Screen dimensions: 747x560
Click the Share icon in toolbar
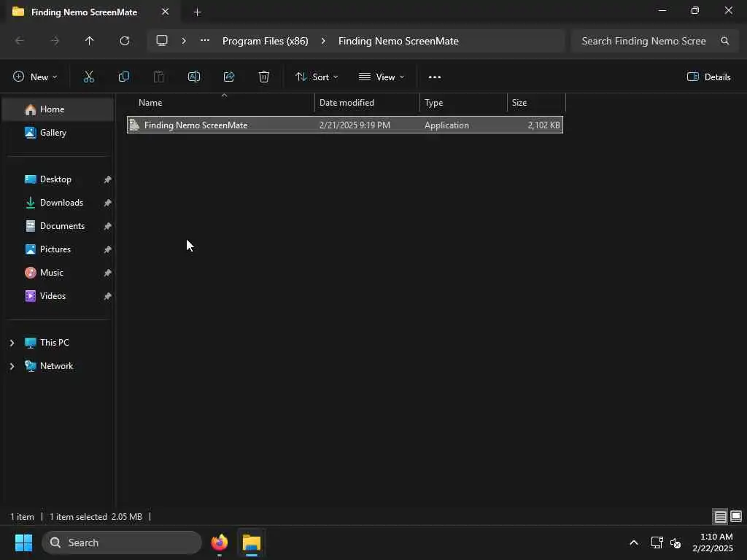(x=229, y=77)
